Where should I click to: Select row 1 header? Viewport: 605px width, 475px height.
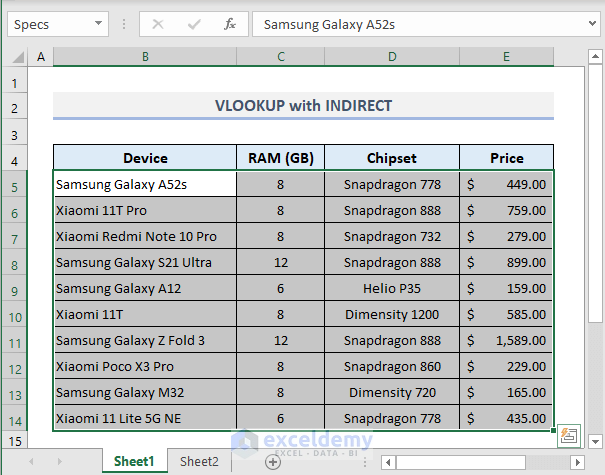coord(15,82)
